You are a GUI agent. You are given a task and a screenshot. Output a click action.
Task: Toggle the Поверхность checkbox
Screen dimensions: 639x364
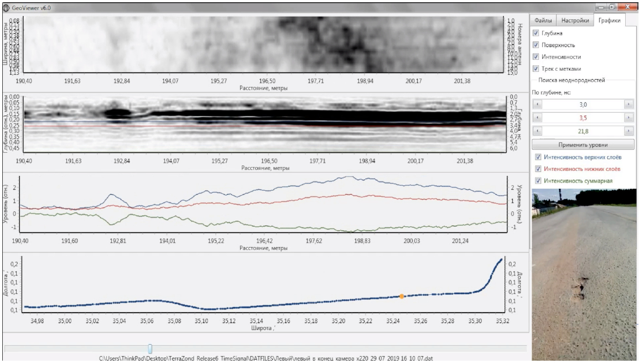(x=536, y=45)
